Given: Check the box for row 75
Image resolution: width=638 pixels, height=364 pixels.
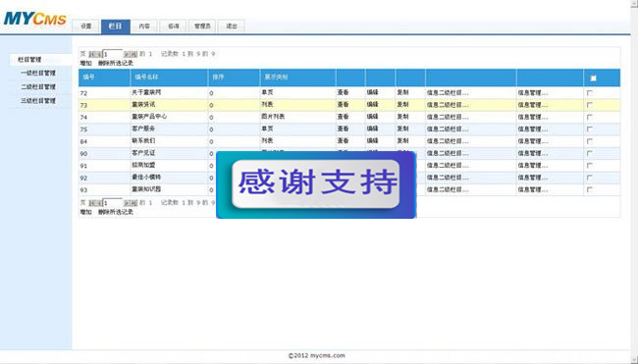Looking at the screenshot, I should (589, 130).
